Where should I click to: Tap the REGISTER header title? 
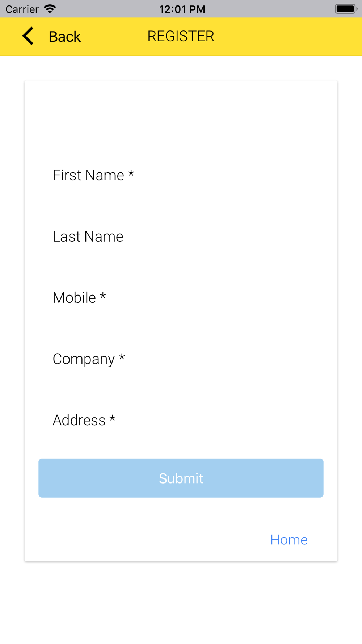click(x=181, y=36)
